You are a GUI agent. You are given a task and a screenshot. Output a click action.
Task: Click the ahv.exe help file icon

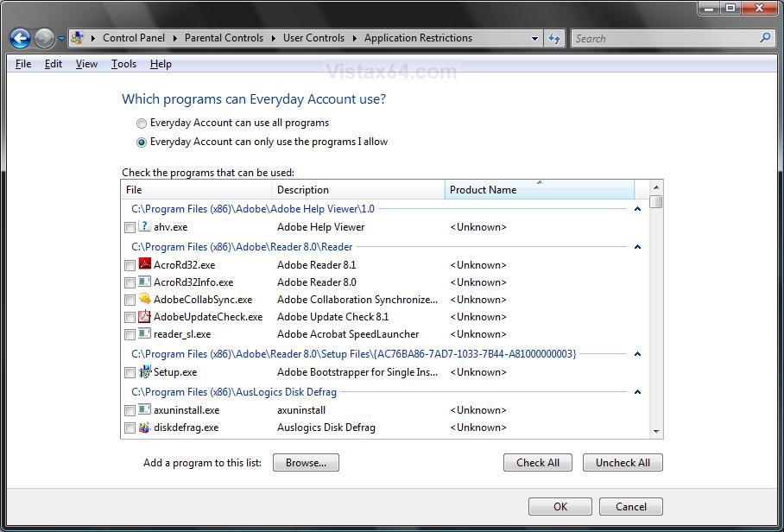(144, 226)
